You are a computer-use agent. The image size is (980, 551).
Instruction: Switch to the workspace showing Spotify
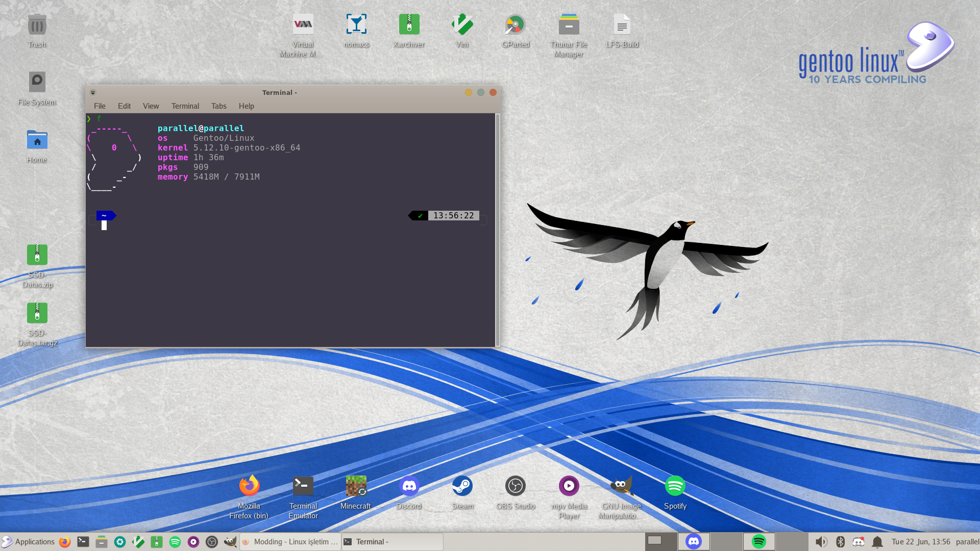coord(758,542)
